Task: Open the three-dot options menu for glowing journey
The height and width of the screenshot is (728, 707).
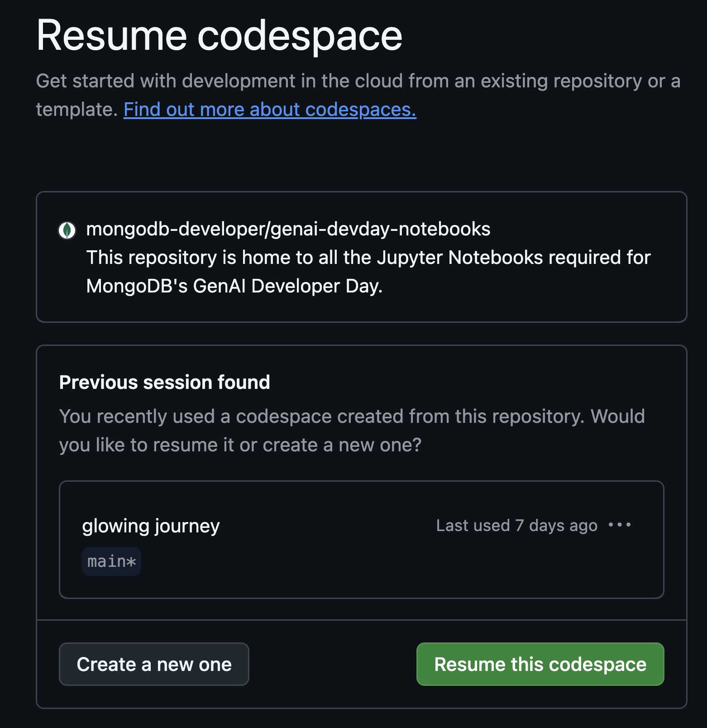Action: [x=620, y=525]
